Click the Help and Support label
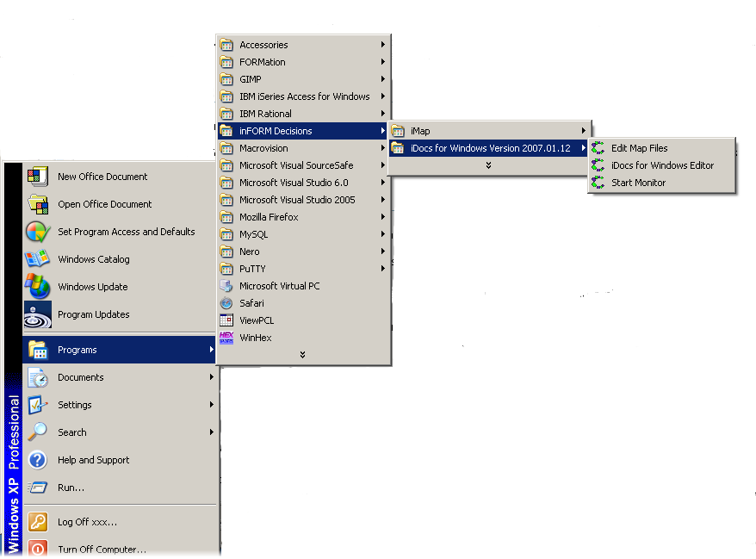The height and width of the screenshot is (559, 756). (x=94, y=460)
